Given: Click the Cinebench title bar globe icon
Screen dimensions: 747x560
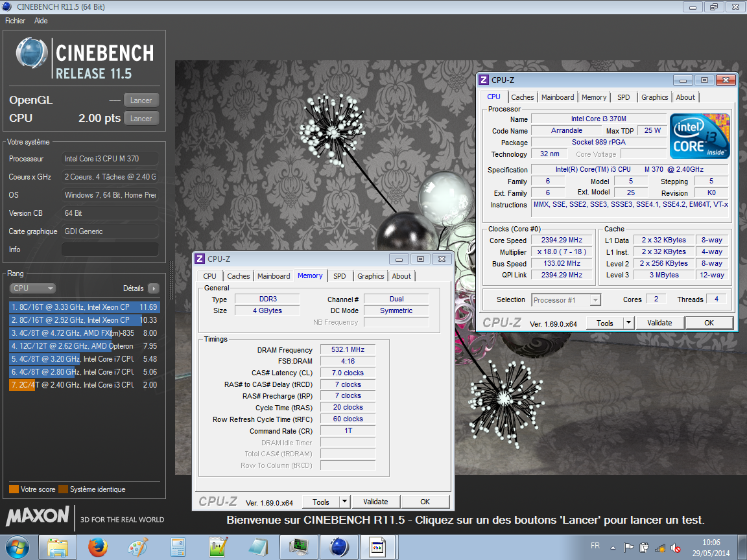Looking at the screenshot, I should point(7,6).
